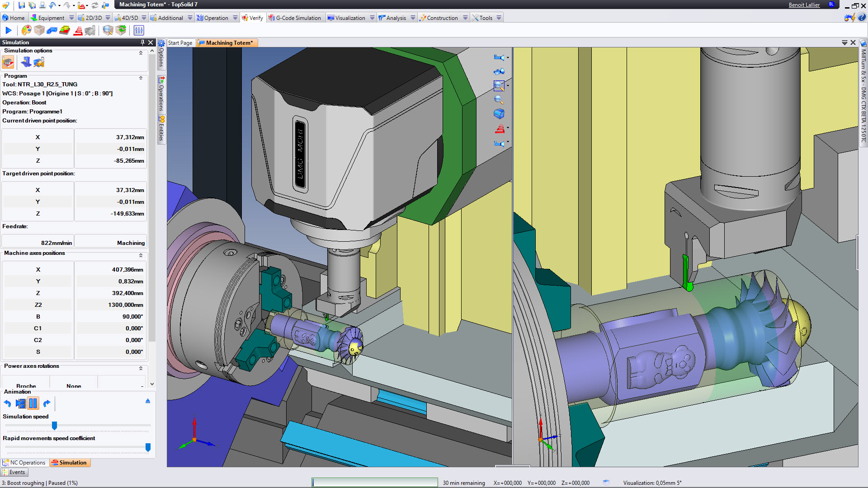This screenshot has height=488, width=868.
Task: Click the stock magnifier inspect icon
Action: click(x=108, y=30)
